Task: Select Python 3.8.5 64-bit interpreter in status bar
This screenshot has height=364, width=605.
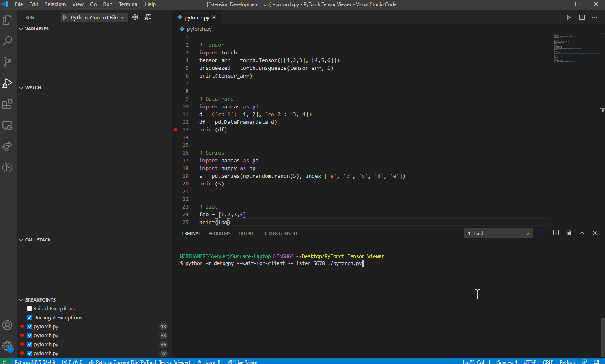Action: point(35,361)
